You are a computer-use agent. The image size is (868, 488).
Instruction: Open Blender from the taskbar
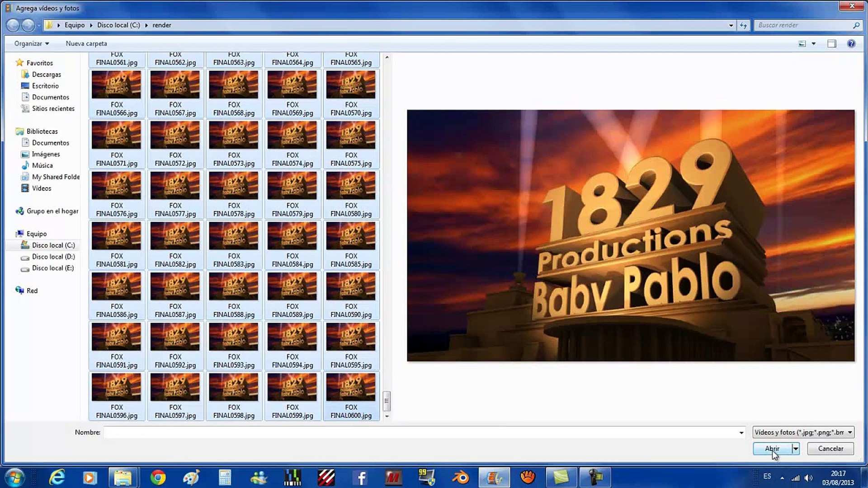pyautogui.click(x=461, y=477)
